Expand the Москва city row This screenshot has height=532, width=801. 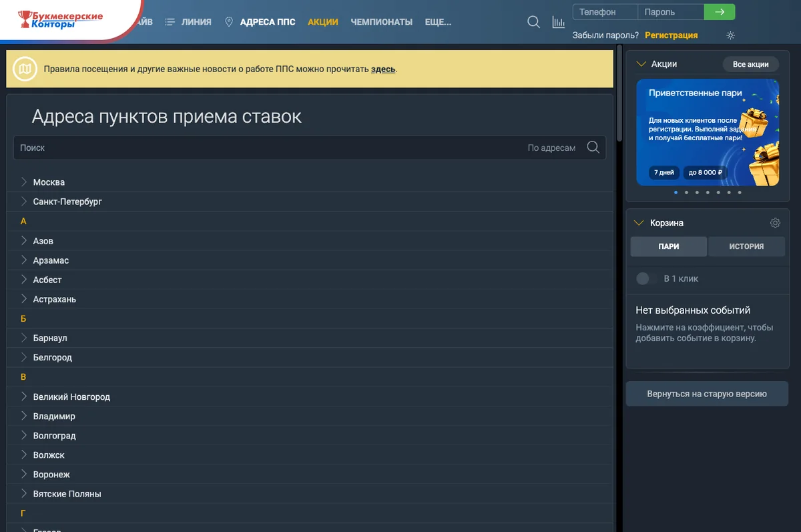point(310,182)
